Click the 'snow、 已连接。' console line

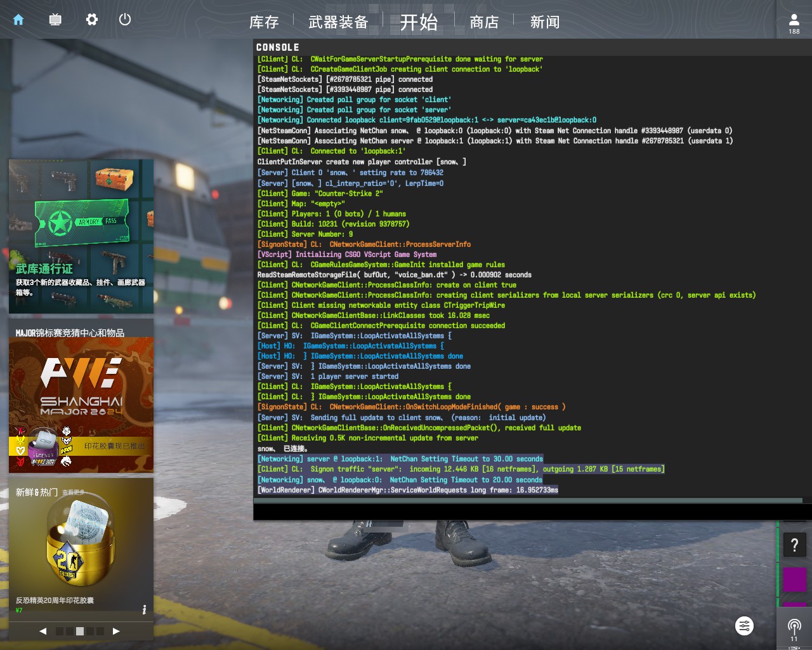282,449
